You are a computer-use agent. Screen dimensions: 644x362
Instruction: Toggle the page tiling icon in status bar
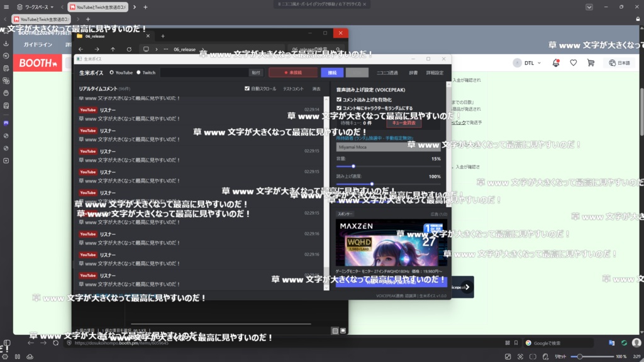533,357
